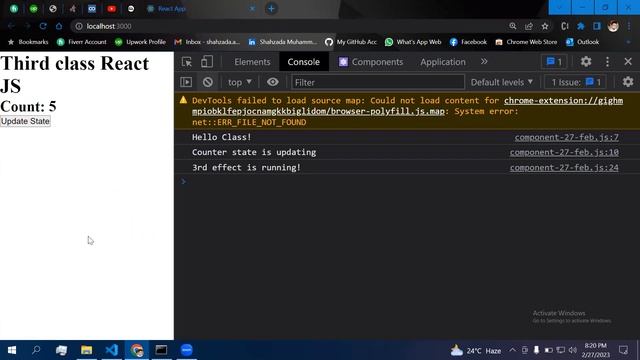Open taskbar search
The height and width of the screenshot is (360, 640).
click(x=36, y=350)
